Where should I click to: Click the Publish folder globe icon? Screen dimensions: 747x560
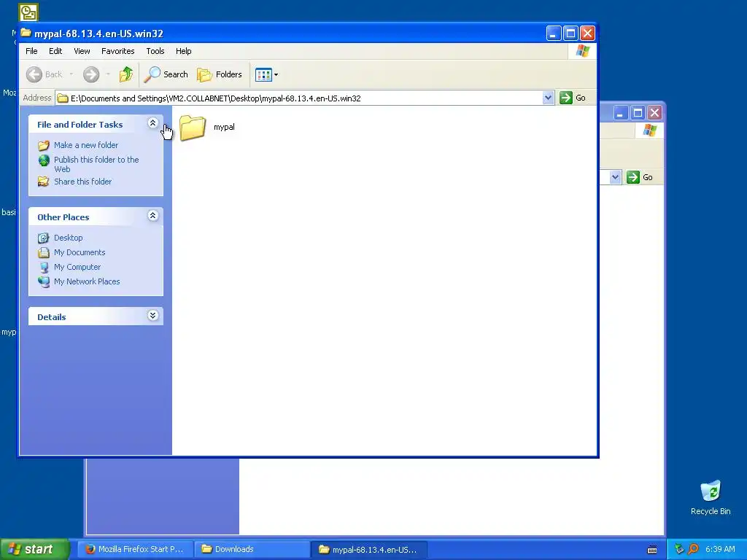(x=43, y=160)
